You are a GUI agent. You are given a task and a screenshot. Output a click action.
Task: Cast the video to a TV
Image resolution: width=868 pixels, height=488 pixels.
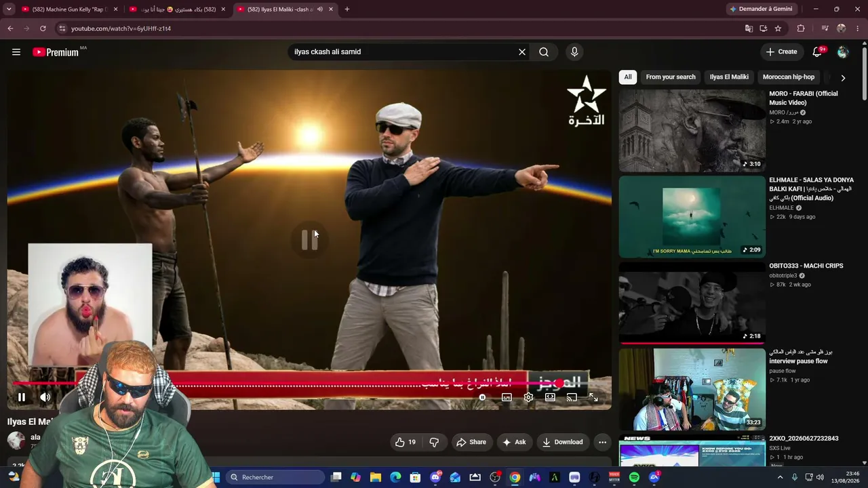coord(572,398)
